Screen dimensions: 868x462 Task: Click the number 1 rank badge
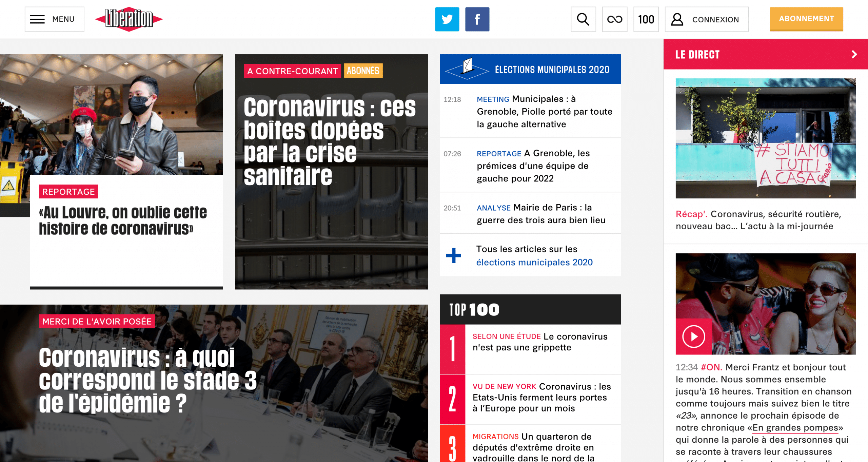tap(452, 349)
